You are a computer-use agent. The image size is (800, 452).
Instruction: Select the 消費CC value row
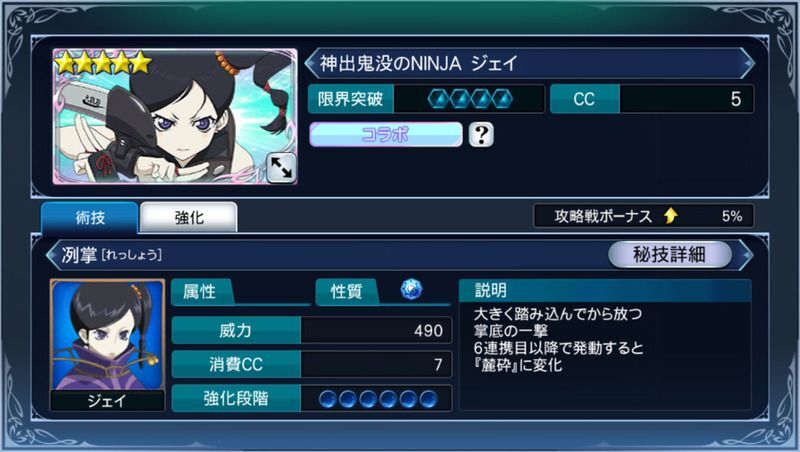[312, 364]
